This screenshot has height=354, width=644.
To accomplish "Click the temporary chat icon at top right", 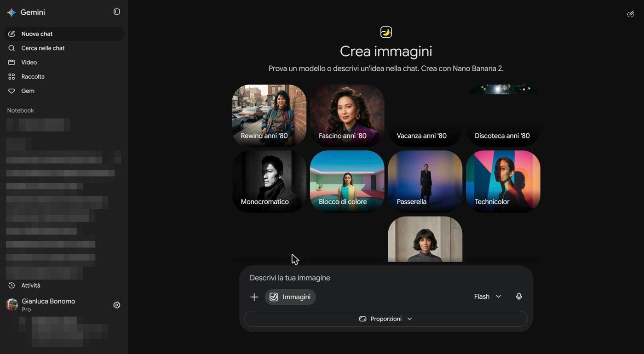I will (x=631, y=14).
